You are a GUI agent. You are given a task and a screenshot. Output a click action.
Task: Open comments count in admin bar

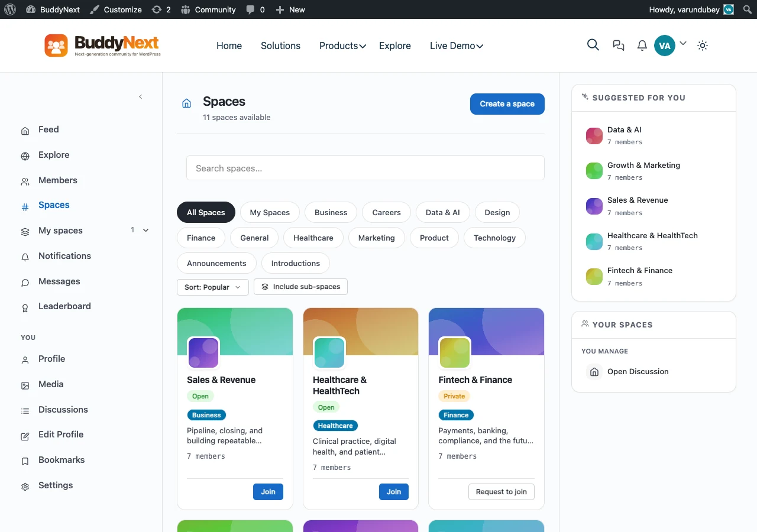click(x=255, y=9)
